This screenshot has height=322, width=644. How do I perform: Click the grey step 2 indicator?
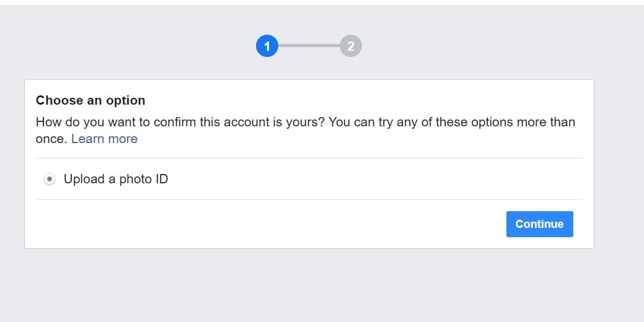coord(351,46)
